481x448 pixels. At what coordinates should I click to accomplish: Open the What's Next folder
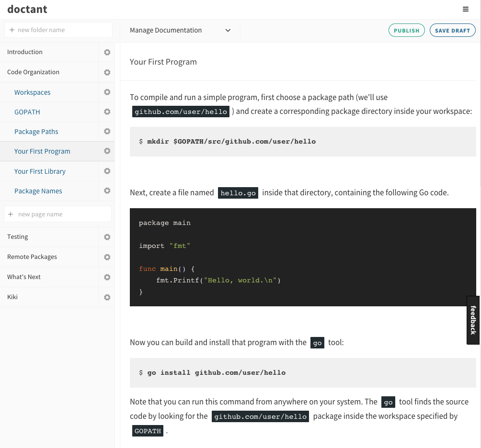point(24,277)
